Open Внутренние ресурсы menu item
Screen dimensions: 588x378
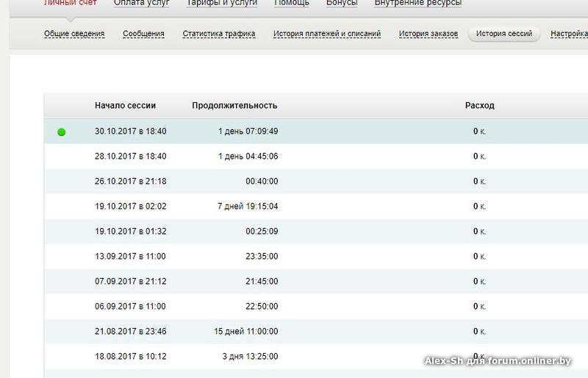click(418, 3)
